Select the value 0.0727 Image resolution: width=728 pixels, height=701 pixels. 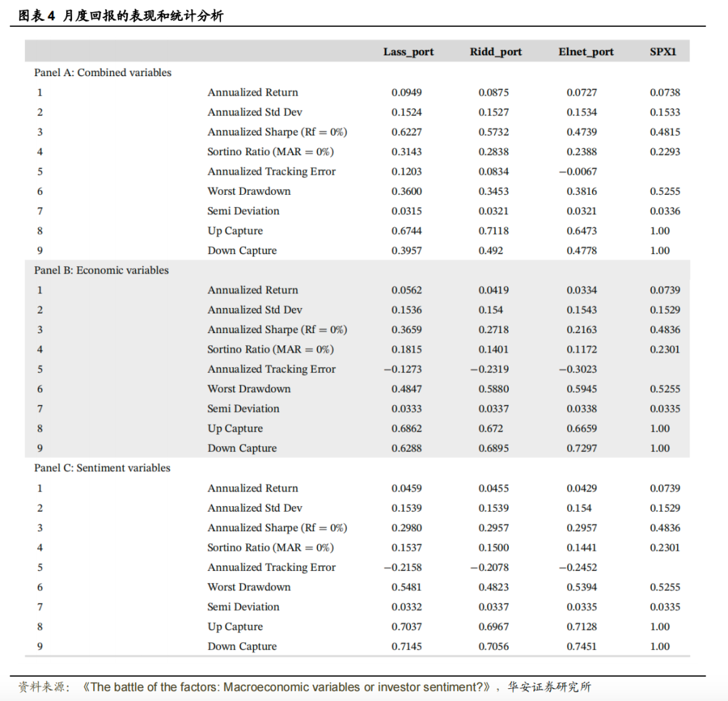click(x=582, y=92)
